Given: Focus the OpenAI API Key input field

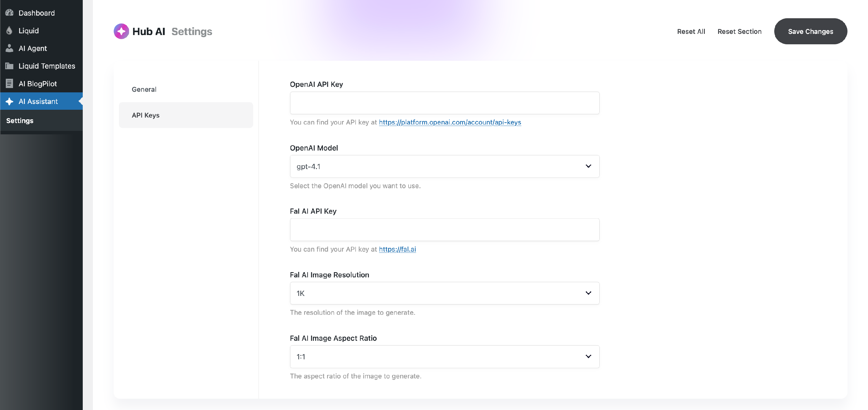Looking at the screenshot, I should (444, 103).
